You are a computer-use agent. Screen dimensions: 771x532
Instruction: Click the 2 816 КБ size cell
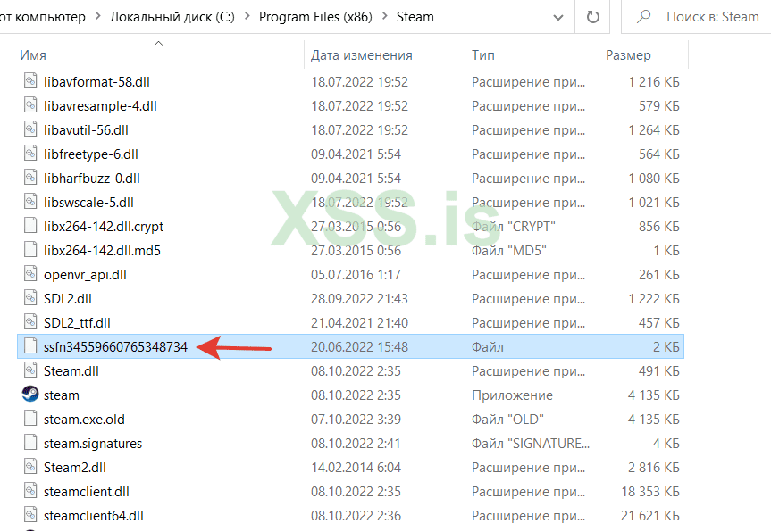click(x=653, y=467)
